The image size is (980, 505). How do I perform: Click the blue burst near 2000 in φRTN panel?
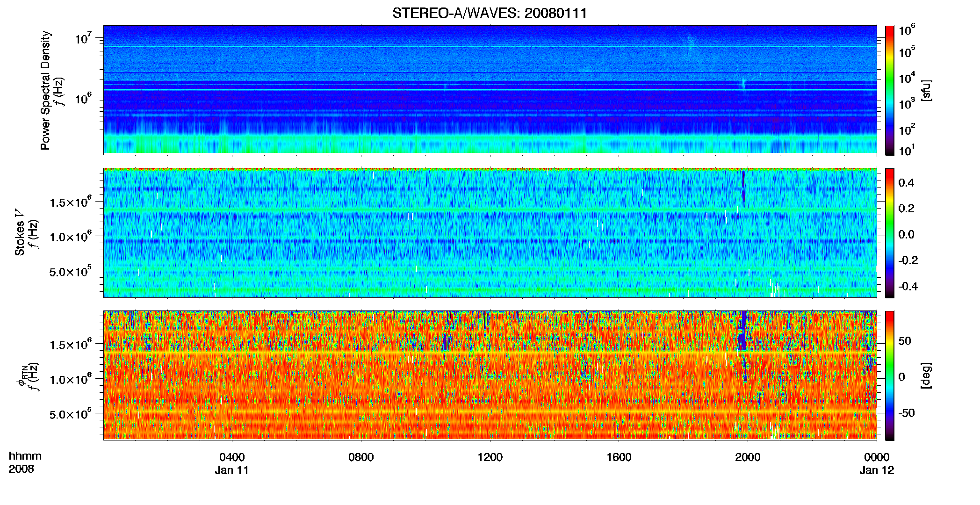tap(743, 331)
